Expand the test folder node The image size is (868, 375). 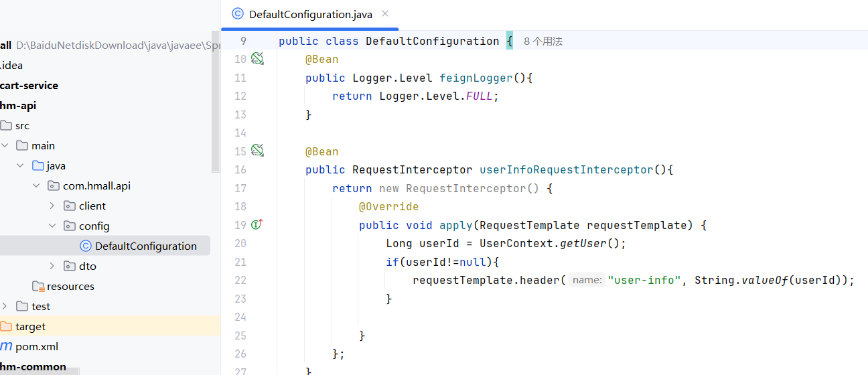coord(5,306)
